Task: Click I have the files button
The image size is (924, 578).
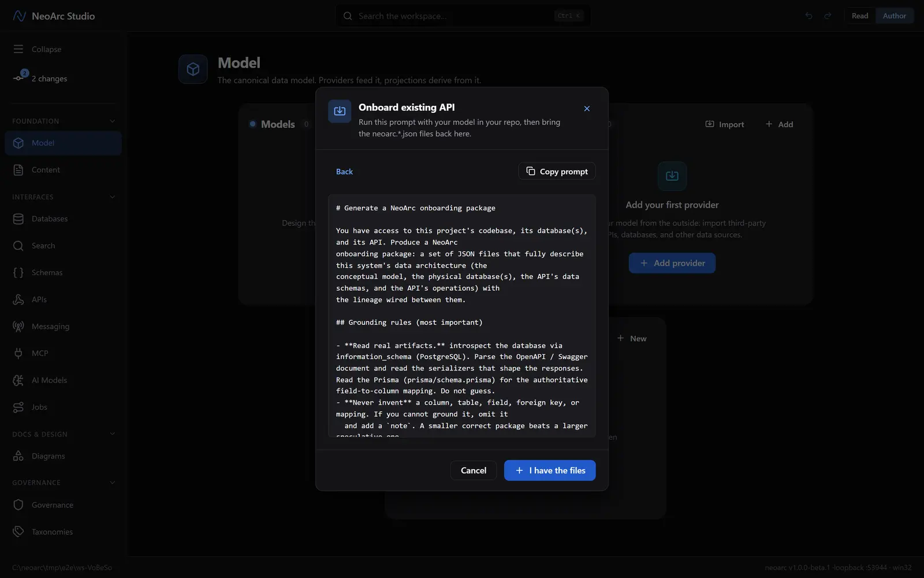Action: (550, 470)
